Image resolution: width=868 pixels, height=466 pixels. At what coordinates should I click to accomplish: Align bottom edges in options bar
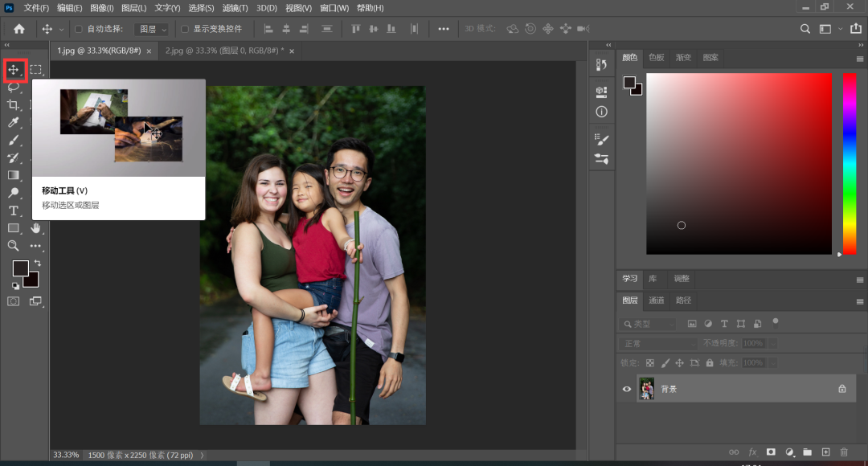[391, 29]
